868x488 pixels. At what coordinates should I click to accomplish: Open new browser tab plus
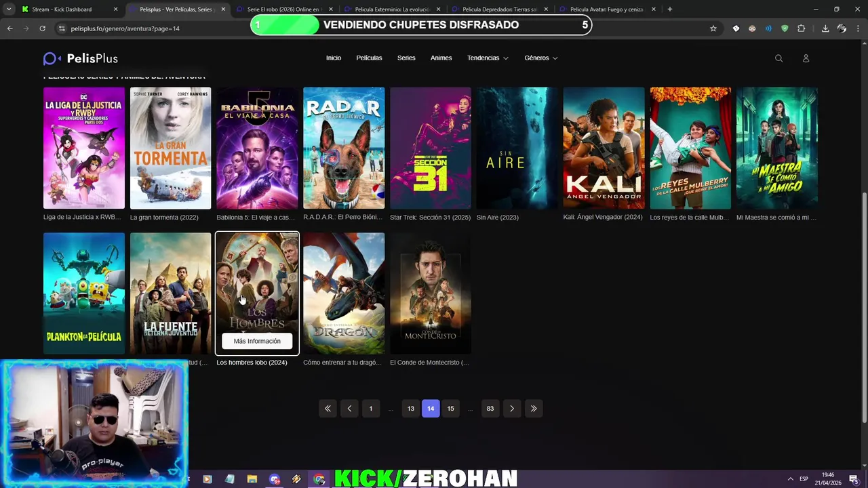coord(669,9)
